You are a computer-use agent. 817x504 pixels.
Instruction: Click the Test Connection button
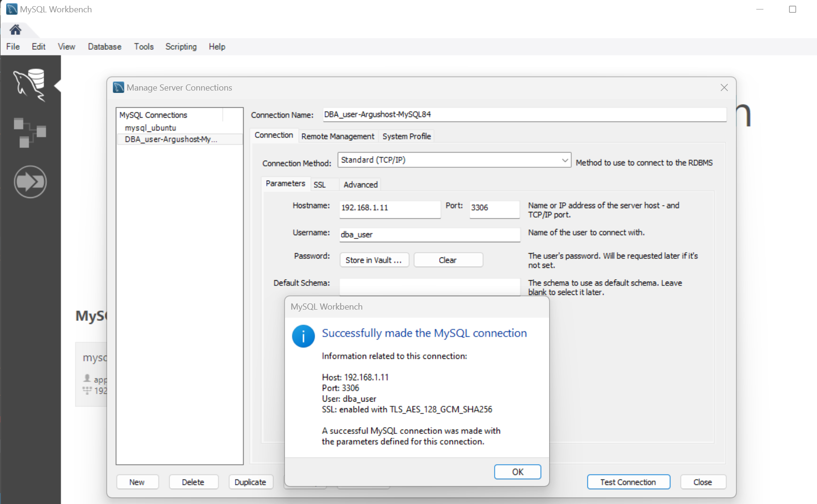pyautogui.click(x=628, y=482)
